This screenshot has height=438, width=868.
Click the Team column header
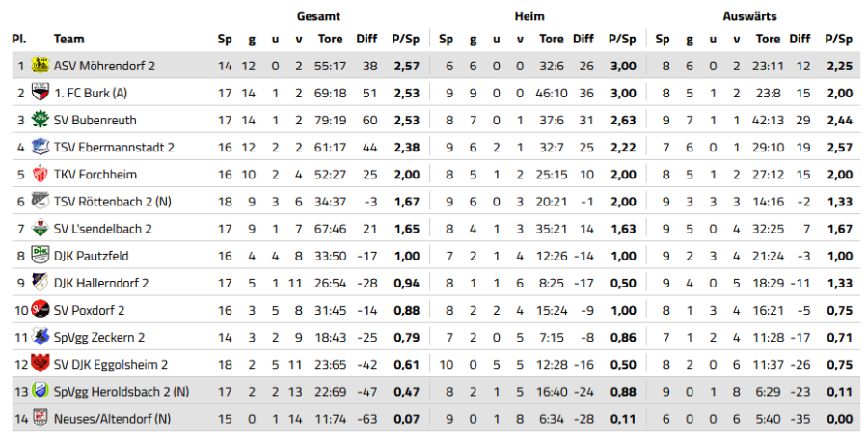pyautogui.click(x=69, y=40)
